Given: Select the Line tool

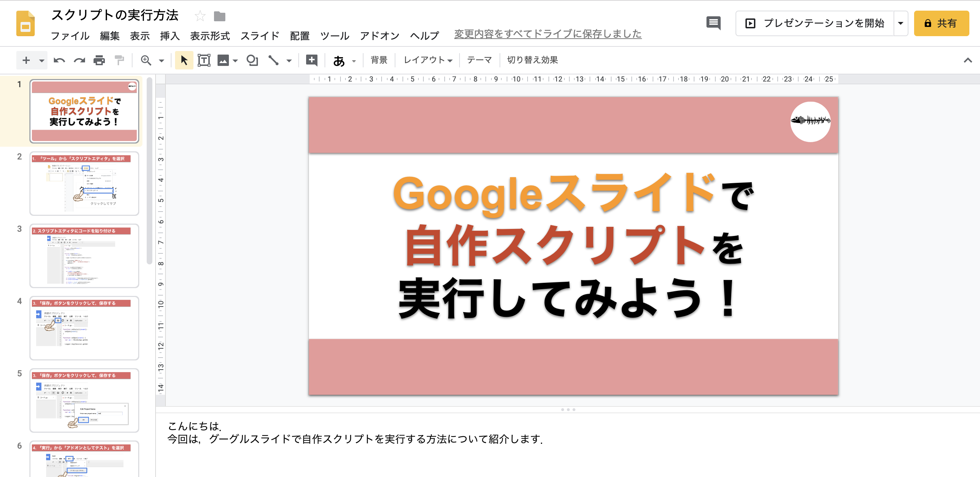Looking at the screenshot, I should pyautogui.click(x=274, y=60).
